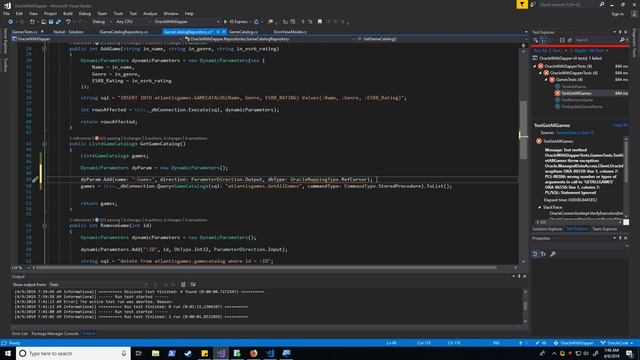This screenshot has height=360, width=640.
Task: Click the Properties Categorized icon
Action: click(x=535, y=254)
